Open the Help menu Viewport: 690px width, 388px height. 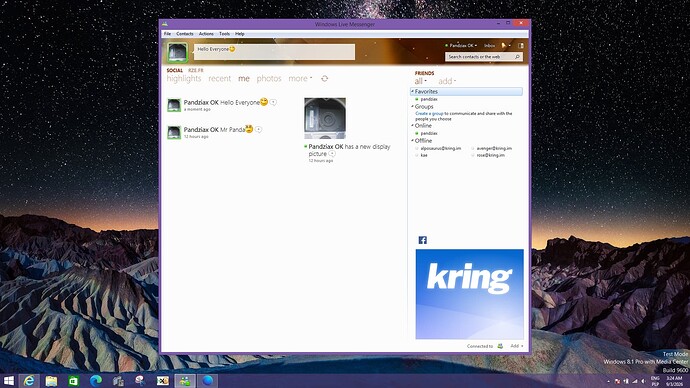click(239, 34)
